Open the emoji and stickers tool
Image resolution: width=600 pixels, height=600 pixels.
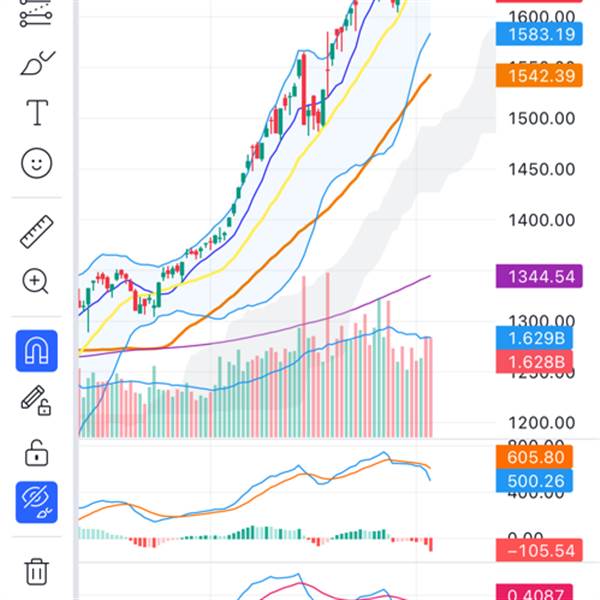point(36,163)
